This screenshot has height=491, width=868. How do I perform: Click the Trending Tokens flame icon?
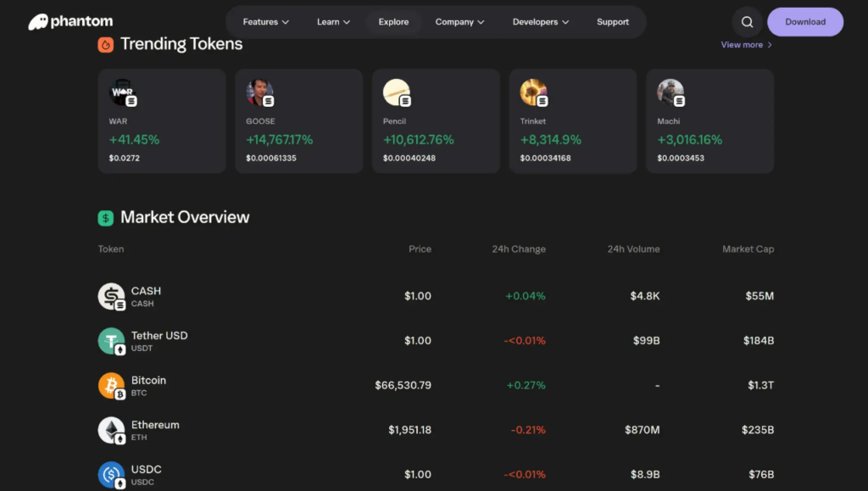(106, 44)
